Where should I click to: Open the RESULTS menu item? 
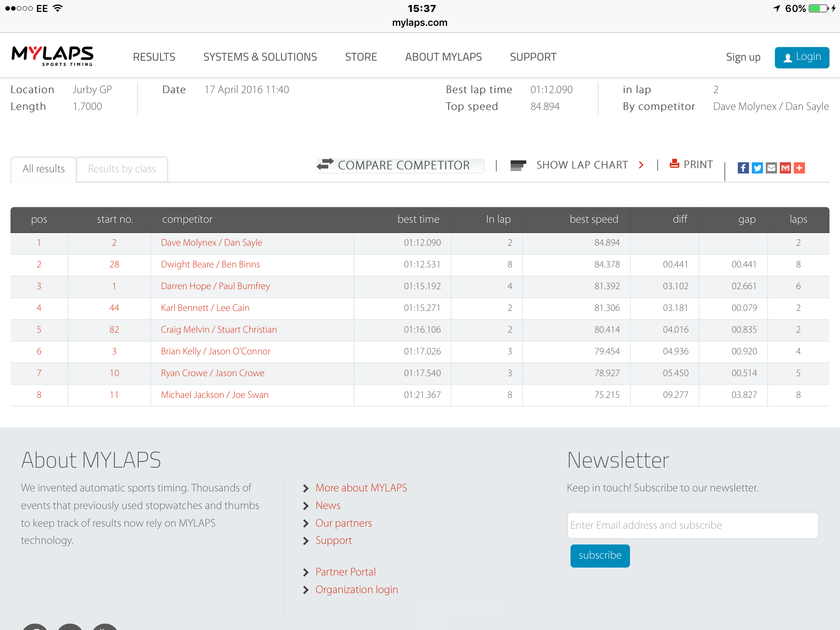154,57
